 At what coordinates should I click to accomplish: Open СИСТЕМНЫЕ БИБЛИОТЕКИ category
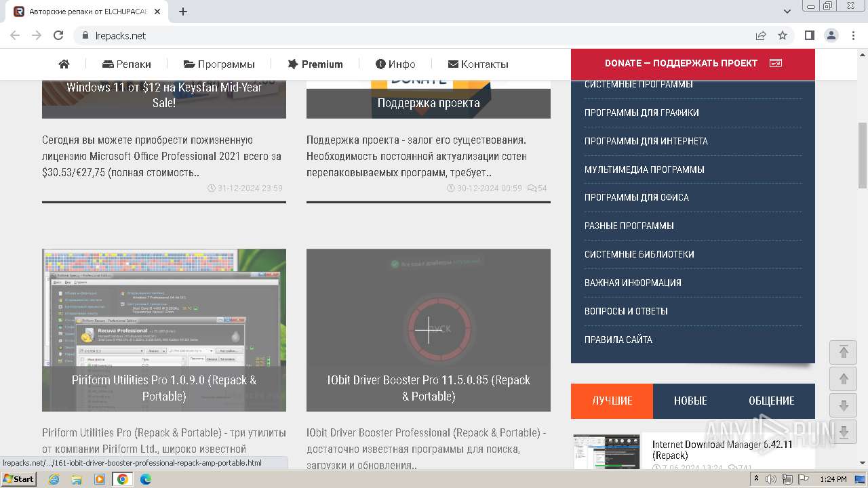pyautogui.click(x=639, y=254)
